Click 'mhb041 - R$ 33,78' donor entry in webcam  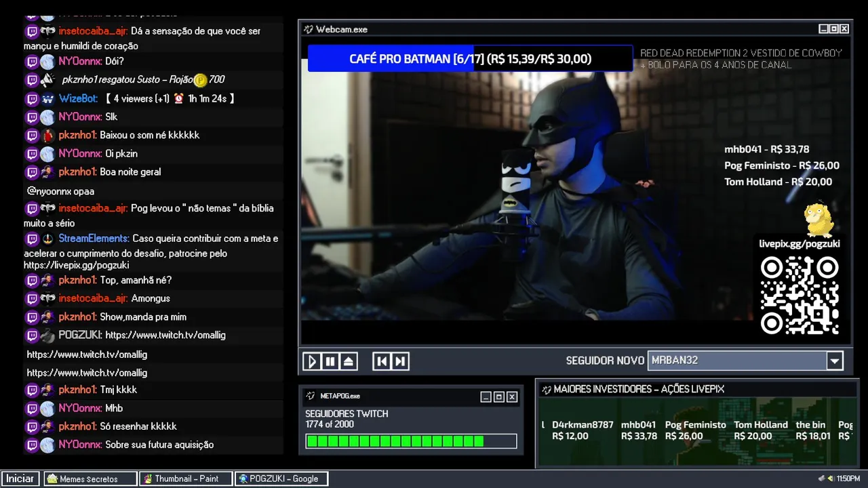click(766, 149)
